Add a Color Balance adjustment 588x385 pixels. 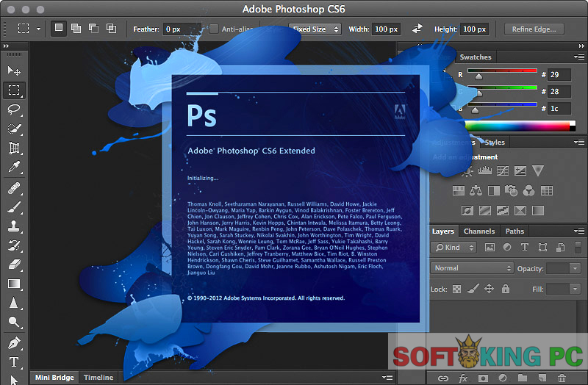[x=476, y=190]
